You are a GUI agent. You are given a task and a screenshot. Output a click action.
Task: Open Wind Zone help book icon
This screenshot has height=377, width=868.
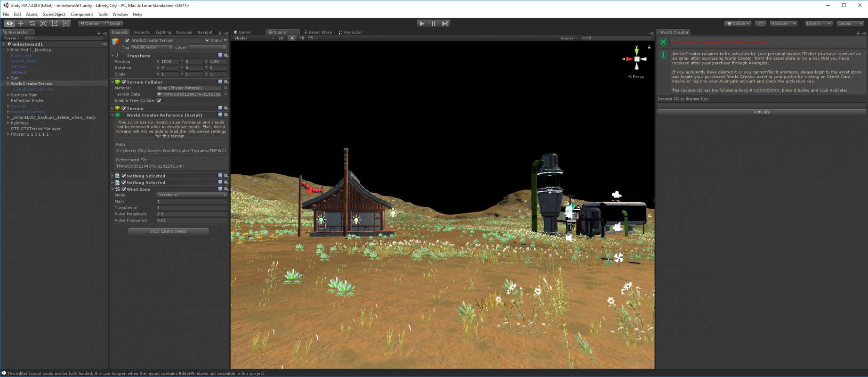pyautogui.click(x=220, y=188)
